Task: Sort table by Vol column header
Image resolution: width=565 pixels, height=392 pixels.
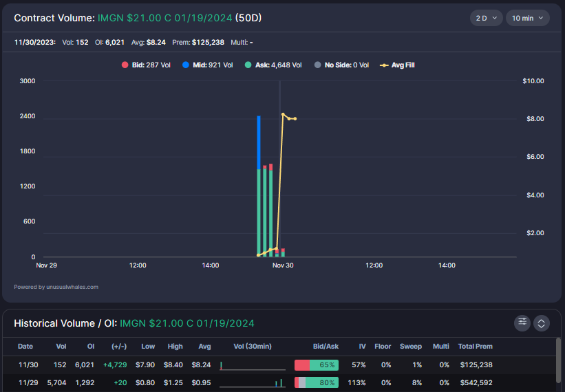Action: 61,347
